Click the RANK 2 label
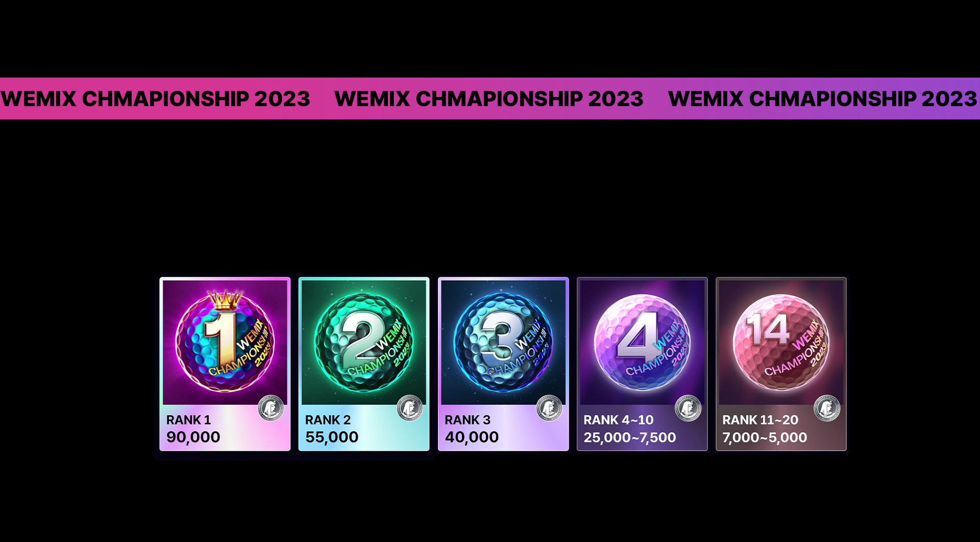Image resolution: width=980 pixels, height=542 pixels. point(328,420)
